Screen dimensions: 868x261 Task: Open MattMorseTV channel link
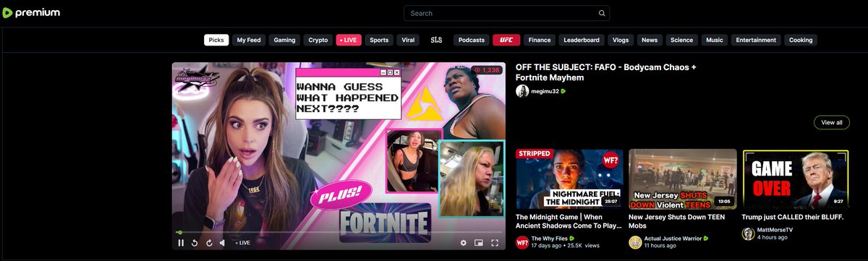pyautogui.click(x=775, y=230)
